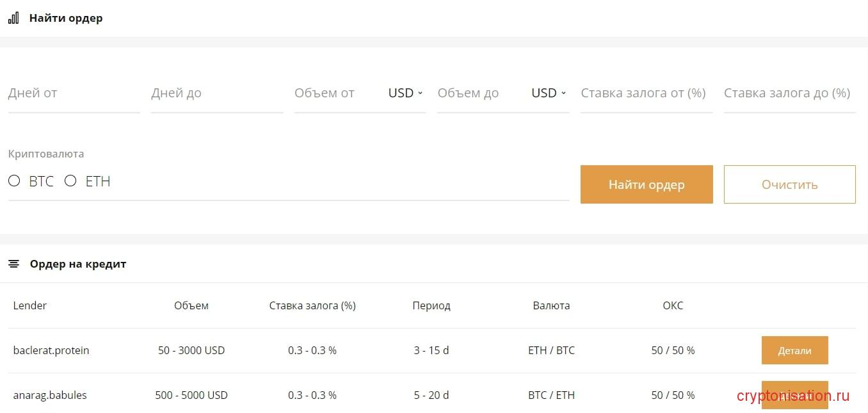This screenshot has height=413, width=868.
Task: Select the ETH cryptocurrency radio button
Action: [x=70, y=181]
